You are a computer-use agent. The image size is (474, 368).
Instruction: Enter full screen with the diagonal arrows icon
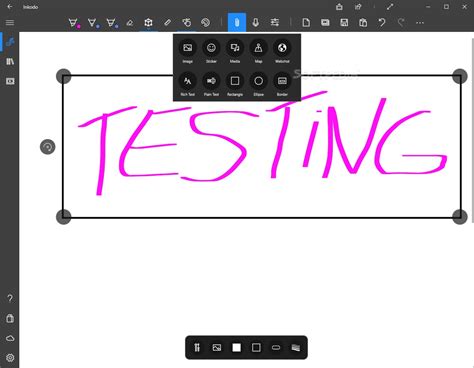pyautogui.click(x=390, y=7)
